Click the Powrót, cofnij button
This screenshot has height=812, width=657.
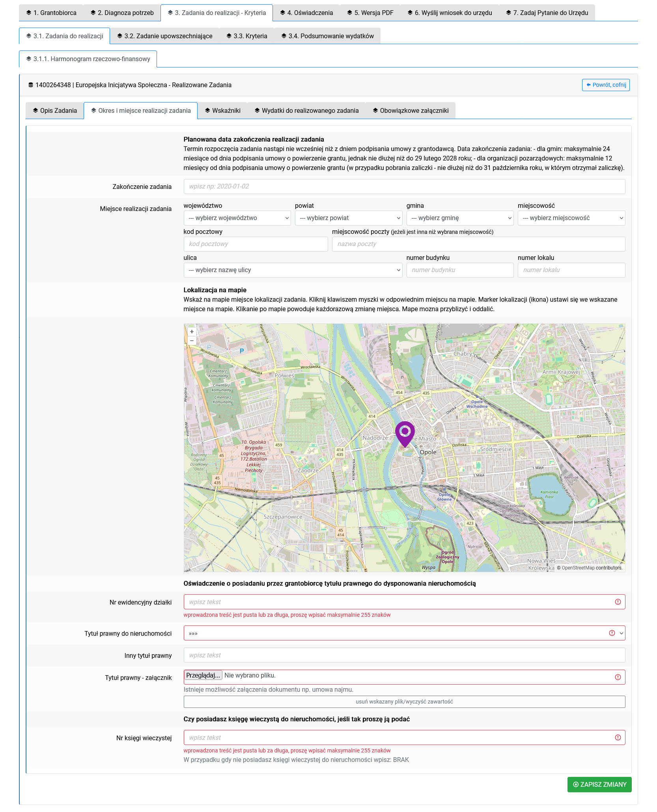[605, 85]
